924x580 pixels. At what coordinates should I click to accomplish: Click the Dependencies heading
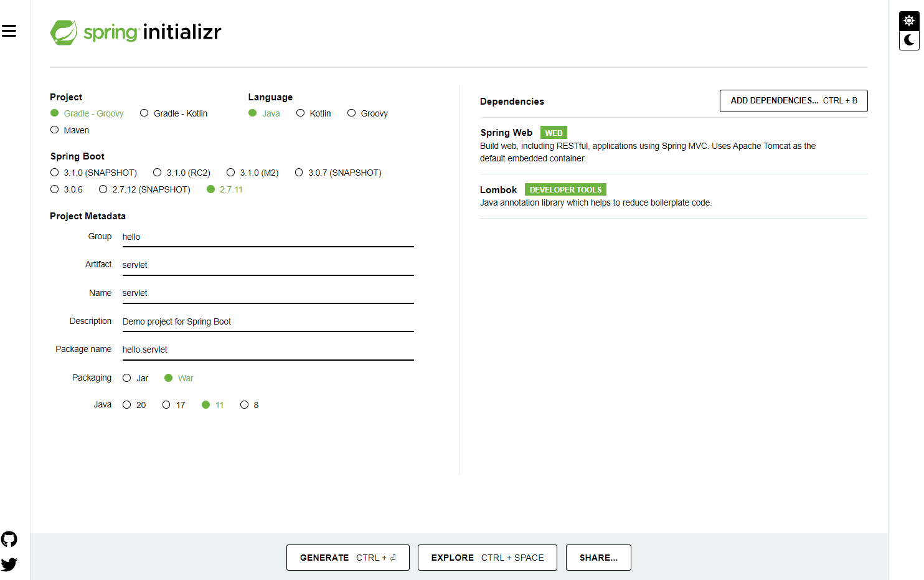512,102
